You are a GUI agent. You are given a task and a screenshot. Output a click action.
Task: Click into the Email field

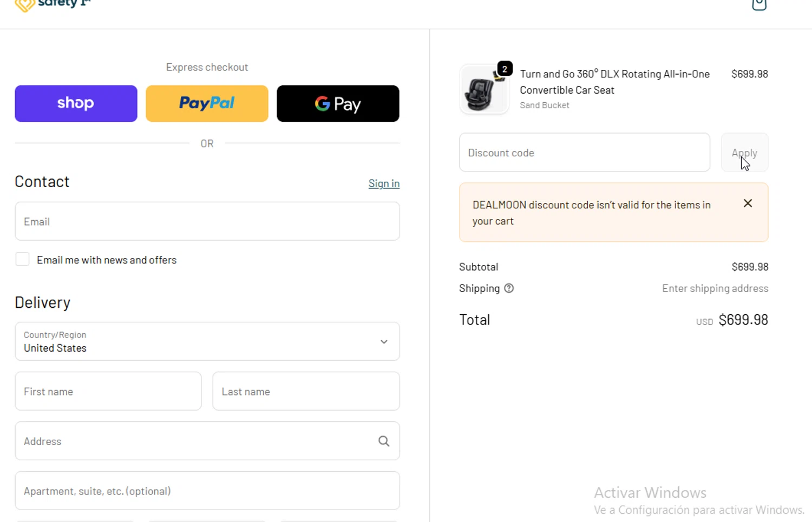207,221
